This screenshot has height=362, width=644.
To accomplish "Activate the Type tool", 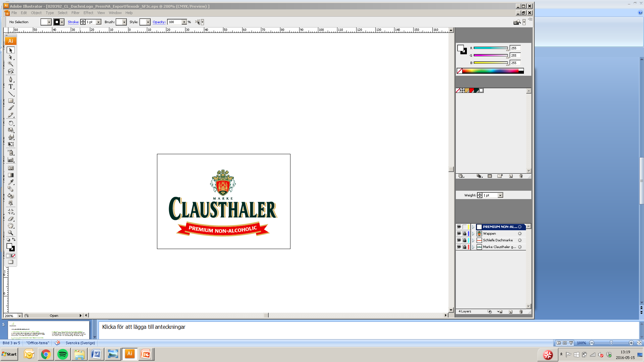I will [11, 86].
